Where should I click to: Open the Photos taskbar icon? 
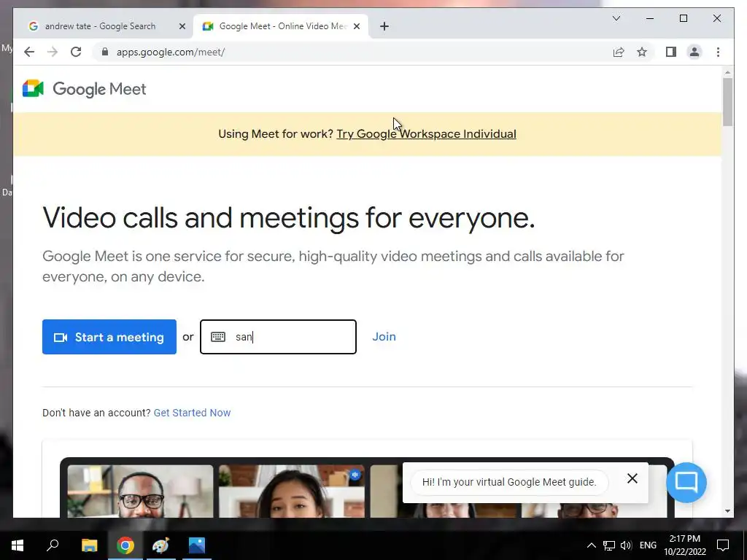coord(197,545)
